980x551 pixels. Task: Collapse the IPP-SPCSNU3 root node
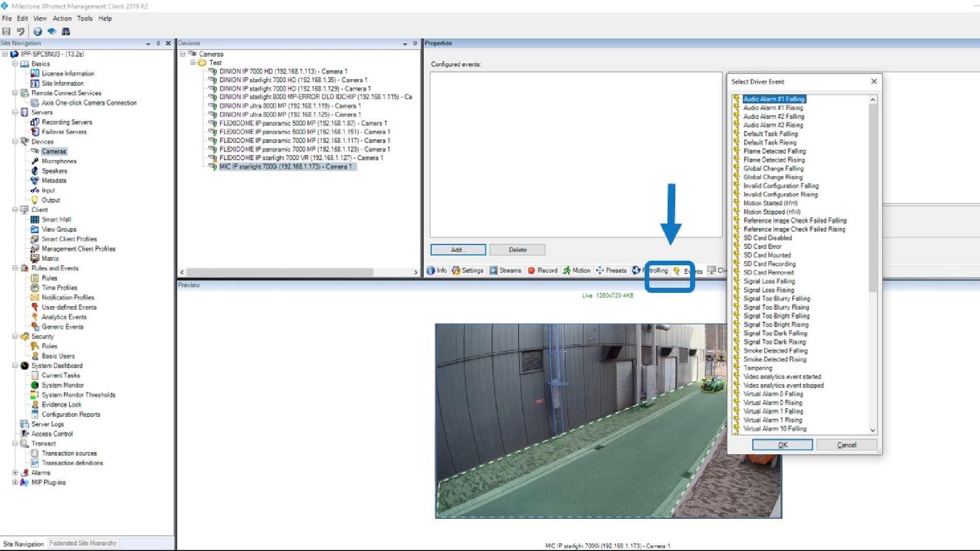click(x=5, y=54)
